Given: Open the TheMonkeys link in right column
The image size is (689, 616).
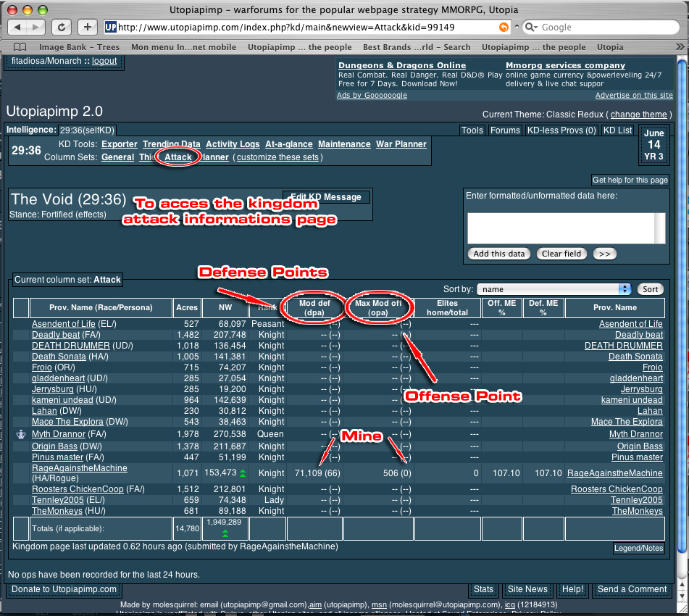Looking at the screenshot, I should [x=637, y=510].
